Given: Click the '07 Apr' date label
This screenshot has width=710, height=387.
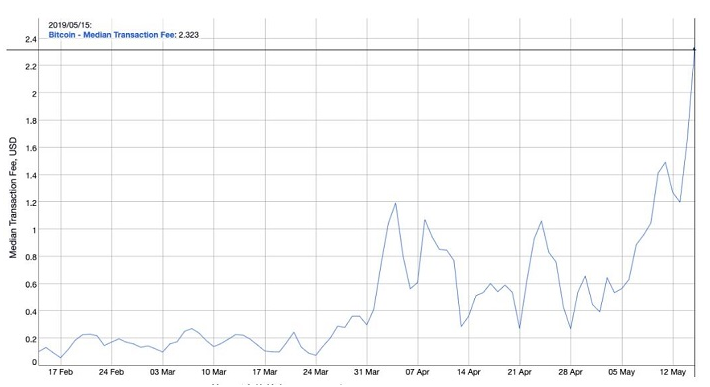Looking at the screenshot, I should click(417, 372).
